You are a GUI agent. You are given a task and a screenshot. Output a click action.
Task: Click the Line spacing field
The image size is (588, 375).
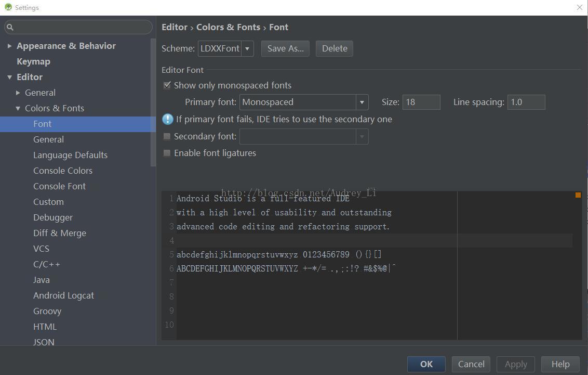pyautogui.click(x=526, y=102)
